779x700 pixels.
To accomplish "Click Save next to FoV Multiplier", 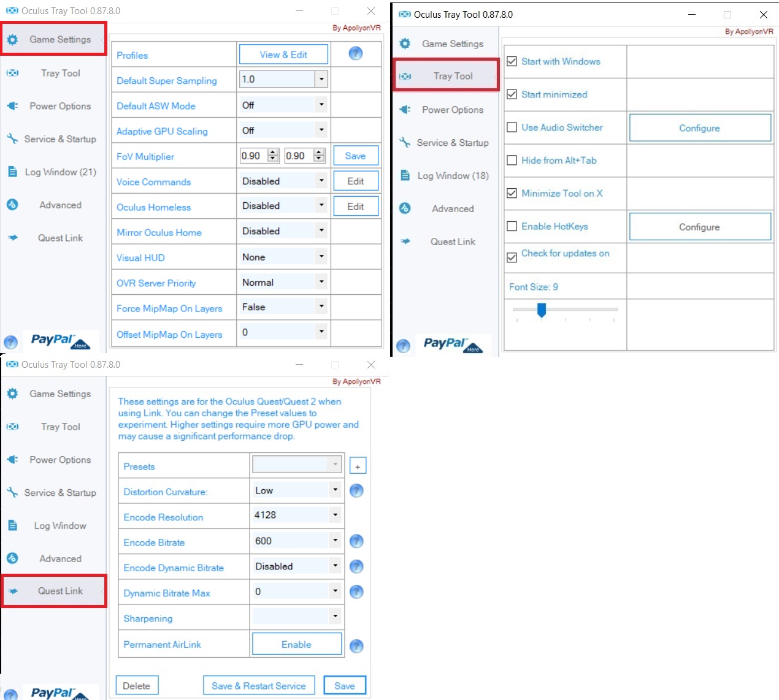I will [356, 156].
